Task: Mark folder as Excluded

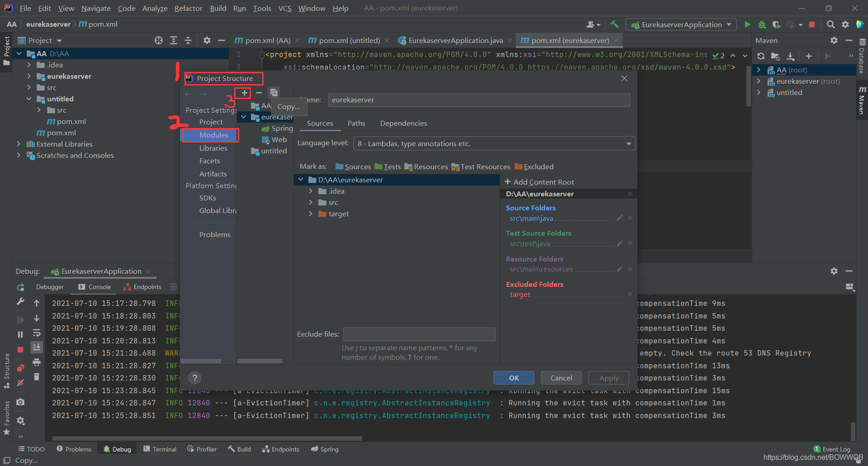Action: click(534, 166)
